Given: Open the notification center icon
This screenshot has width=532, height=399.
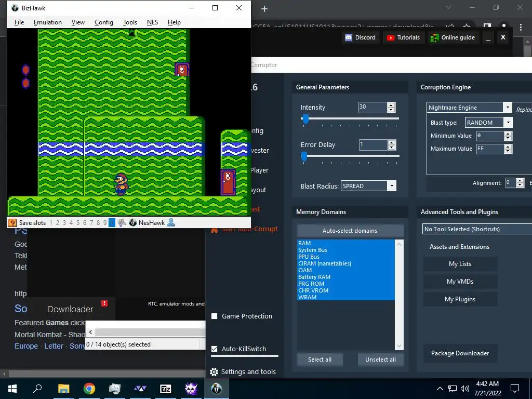Looking at the screenshot, I should tap(515, 389).
